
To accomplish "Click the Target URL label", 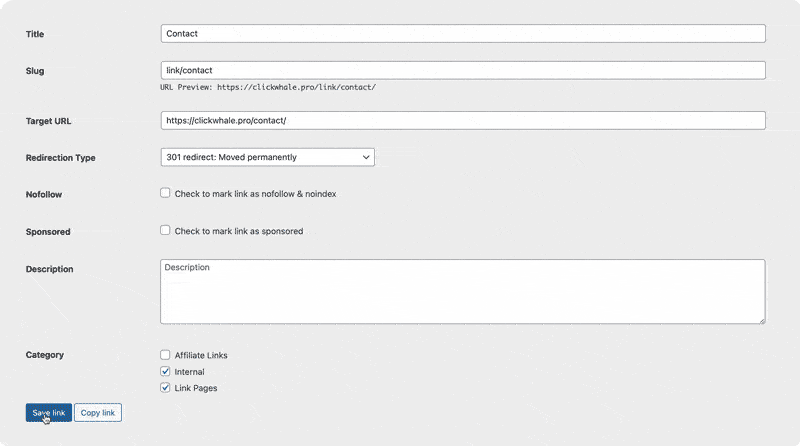I will coord(48,121).
